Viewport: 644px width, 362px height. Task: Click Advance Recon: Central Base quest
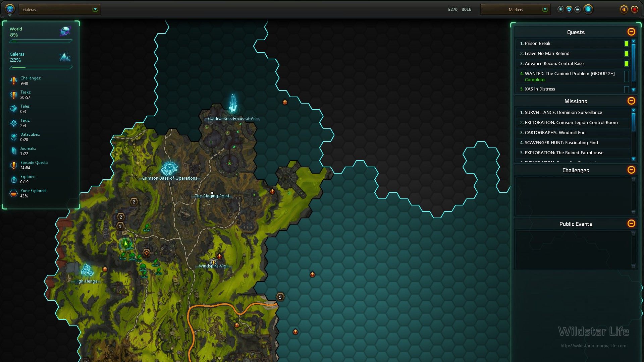tap(554, 64)
